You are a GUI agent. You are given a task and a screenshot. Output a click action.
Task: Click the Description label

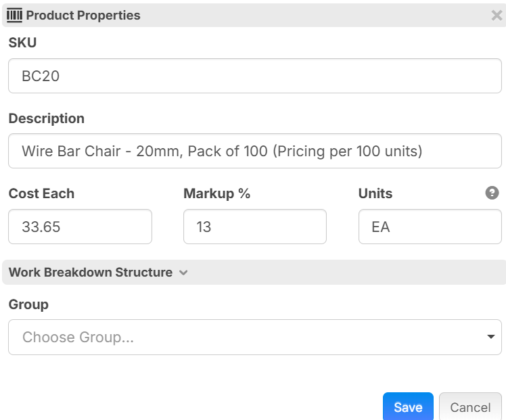47,118
